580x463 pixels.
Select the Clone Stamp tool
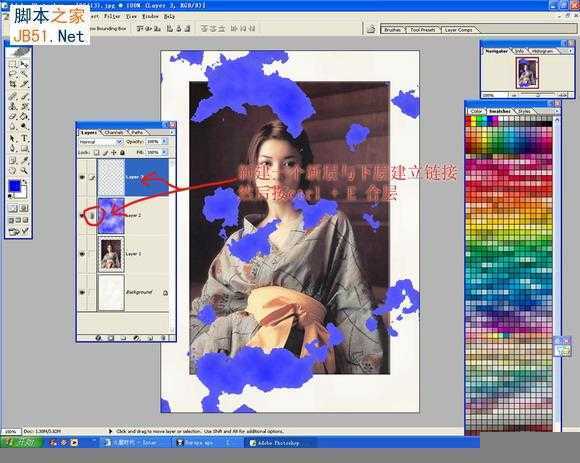[13, 106]
